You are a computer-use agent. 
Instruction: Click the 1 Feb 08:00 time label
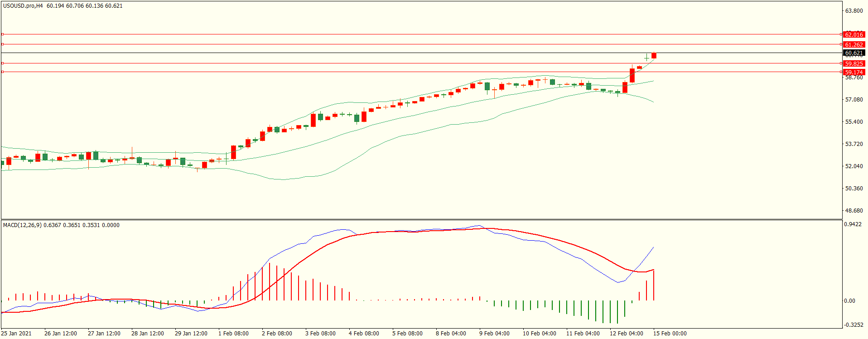(234, 334)
